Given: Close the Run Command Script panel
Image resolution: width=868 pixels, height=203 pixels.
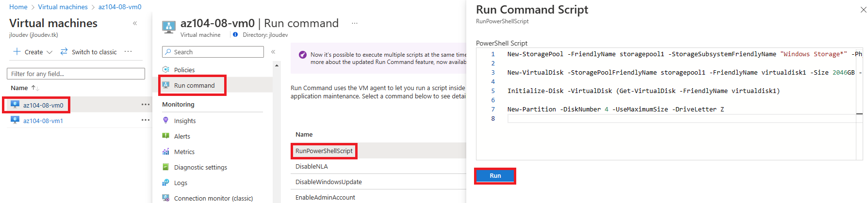Looking at the screenshot, I should 863,10.
